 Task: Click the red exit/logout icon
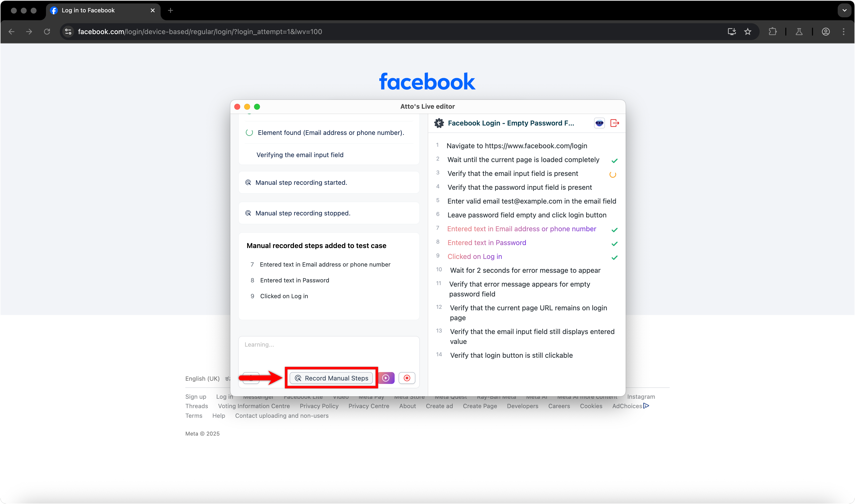615,123
